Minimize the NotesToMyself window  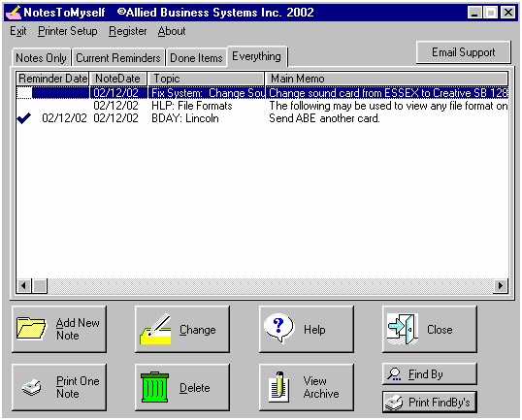474,13
